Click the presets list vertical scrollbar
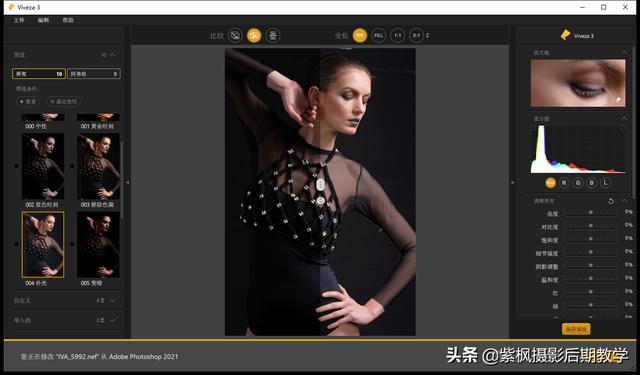This screenshot has width=640, height=375. tap(122, 180)
